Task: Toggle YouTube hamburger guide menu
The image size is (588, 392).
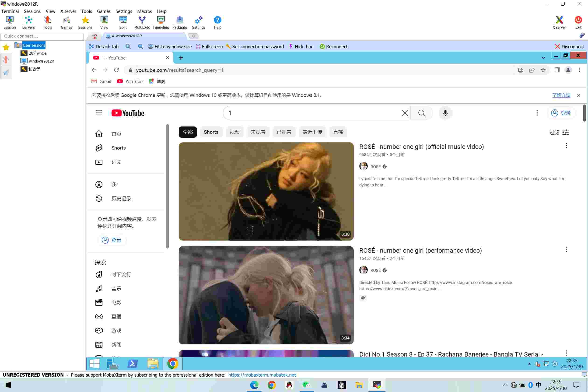Action: pos(99,113)
